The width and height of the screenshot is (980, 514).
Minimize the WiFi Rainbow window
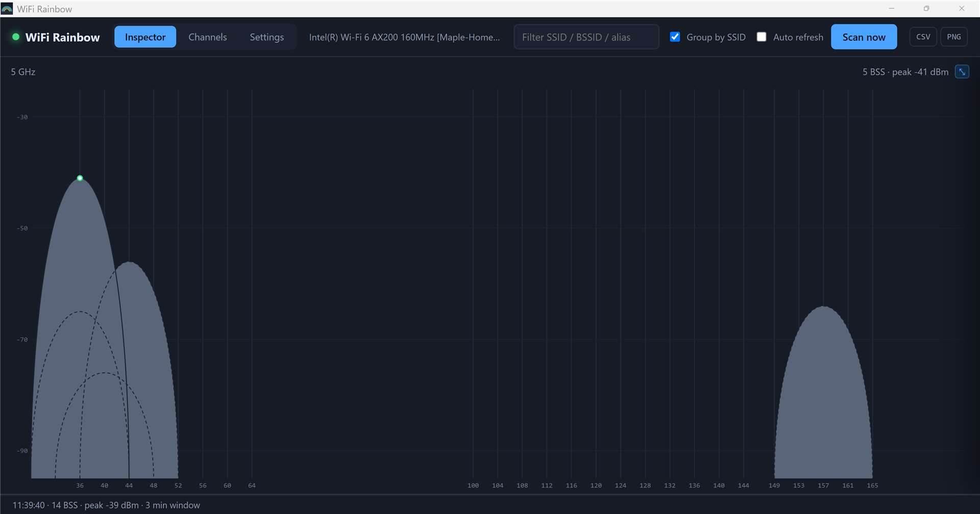tap(892, 9)
